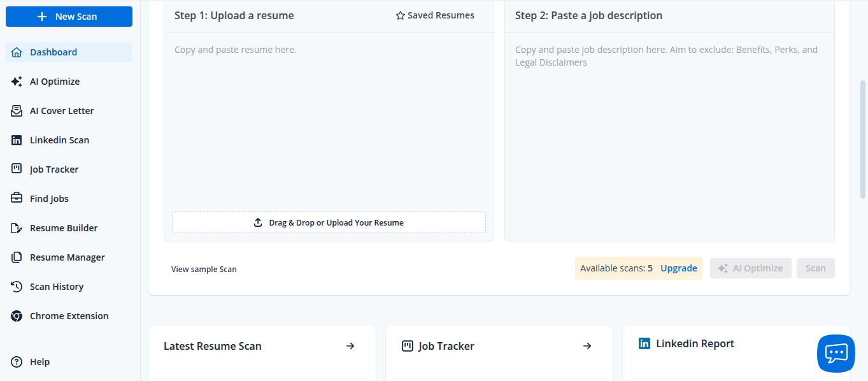
Task: Navigate to Find Jobs
Action: pyautogui.click(x=69, y=199)
